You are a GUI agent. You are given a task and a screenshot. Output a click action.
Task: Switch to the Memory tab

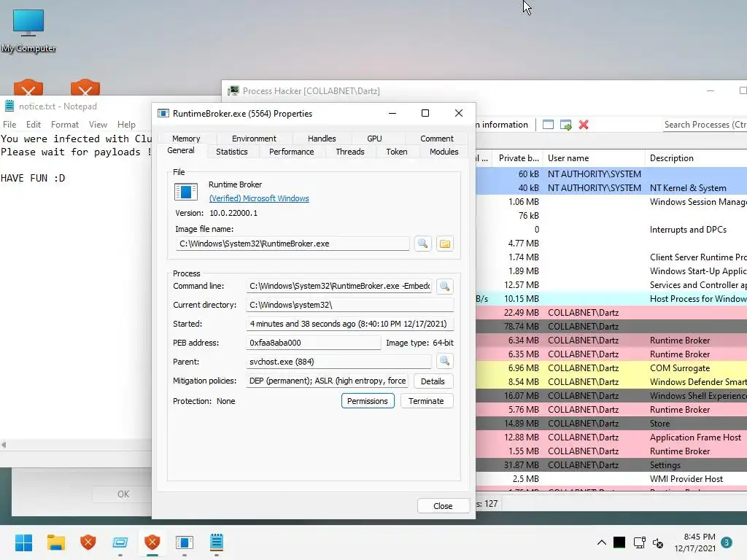(186, 139)
